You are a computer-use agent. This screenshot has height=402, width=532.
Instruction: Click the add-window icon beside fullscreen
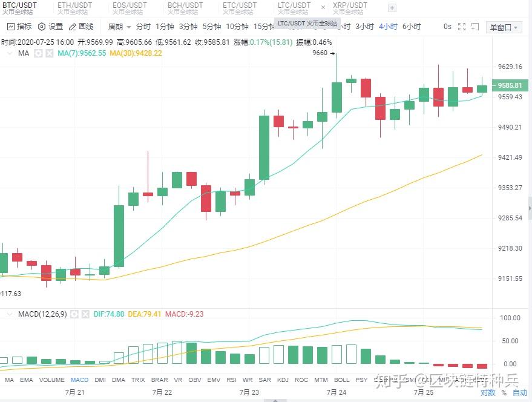click(x=475, y=27)
